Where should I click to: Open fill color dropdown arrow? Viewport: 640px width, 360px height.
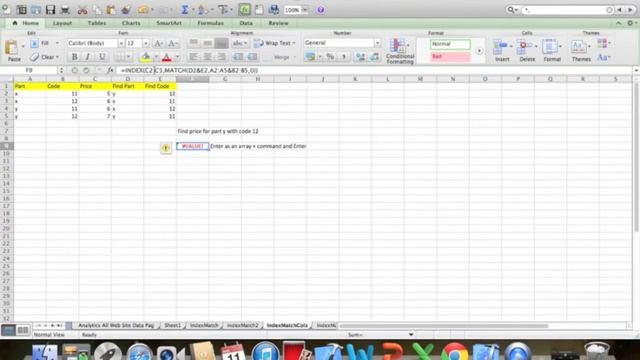point(156,57)
